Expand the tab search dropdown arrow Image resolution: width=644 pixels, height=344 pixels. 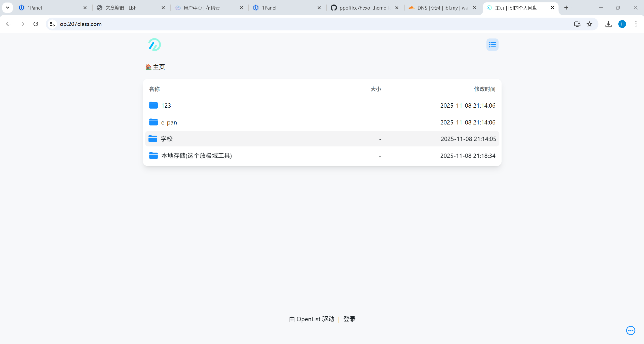8,8
